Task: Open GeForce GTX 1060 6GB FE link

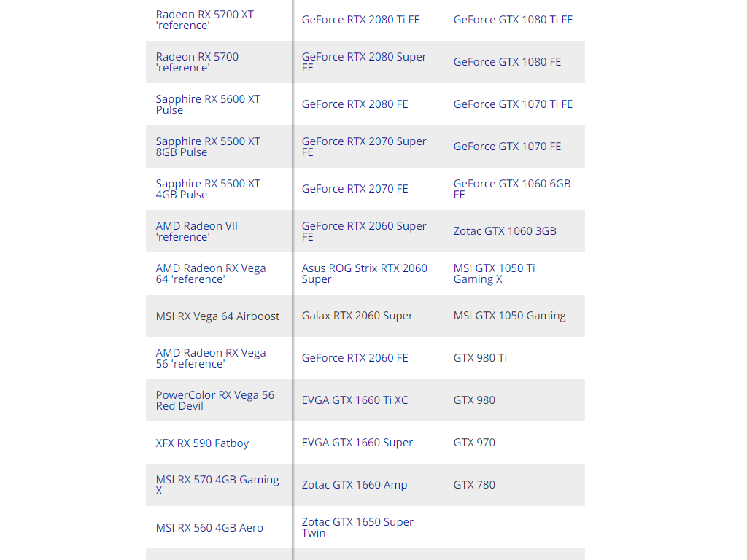Action: point(512,189)
